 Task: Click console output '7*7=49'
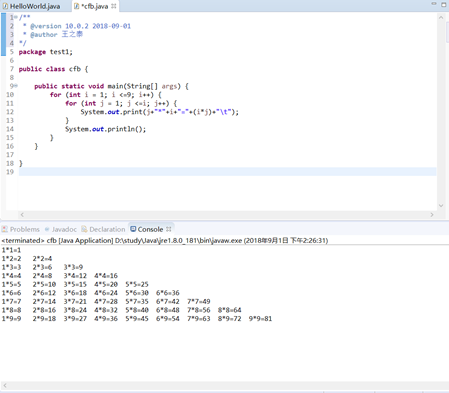click(x=199, y=301)
